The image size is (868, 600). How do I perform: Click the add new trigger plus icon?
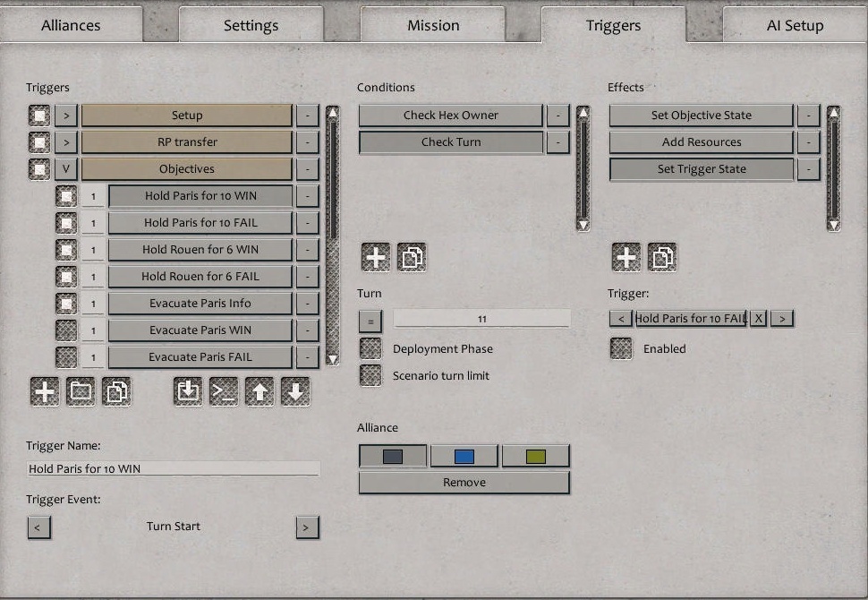click(x=44, y=391)
